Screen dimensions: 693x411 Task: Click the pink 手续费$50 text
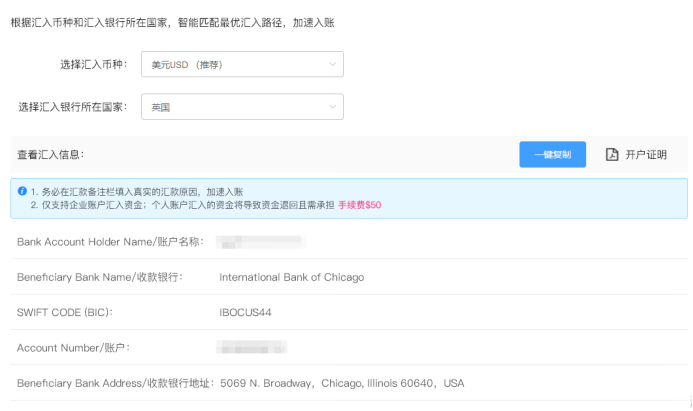pyautogui.click(x=360, y=205)
